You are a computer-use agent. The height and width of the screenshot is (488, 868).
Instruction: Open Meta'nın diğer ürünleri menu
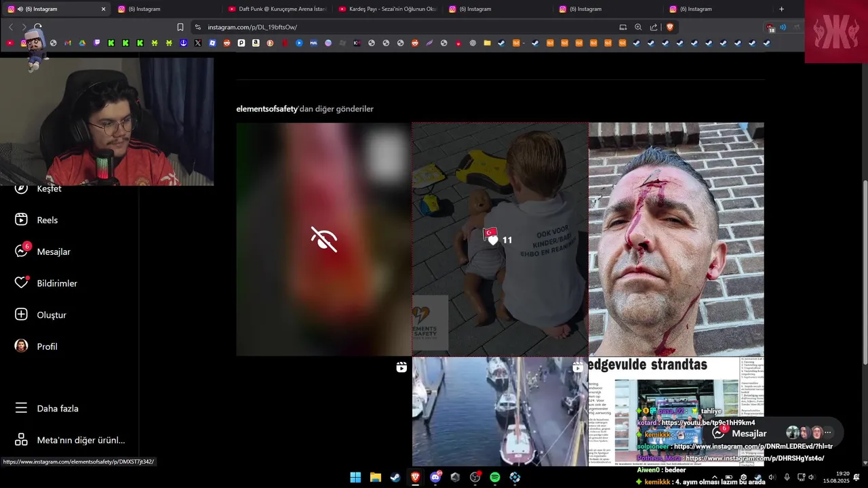(70, 440)
